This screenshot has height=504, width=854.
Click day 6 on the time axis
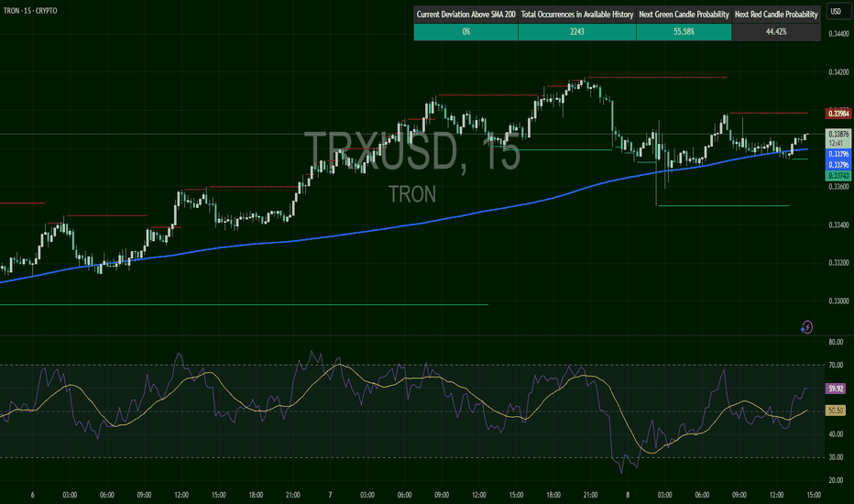33,495
